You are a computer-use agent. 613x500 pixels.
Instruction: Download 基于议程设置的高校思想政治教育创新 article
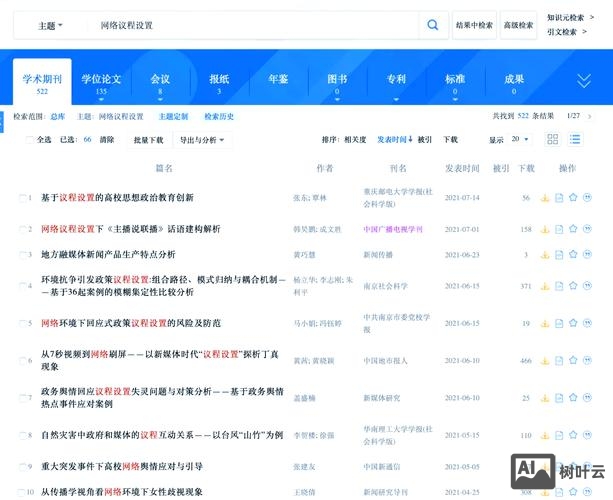[x=545, y=198]
